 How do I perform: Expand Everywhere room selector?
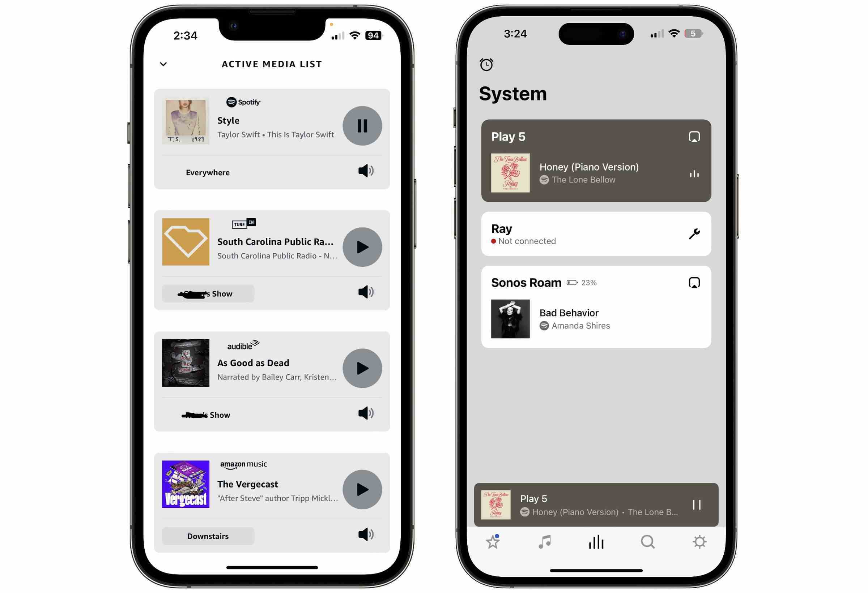[208, 172]
